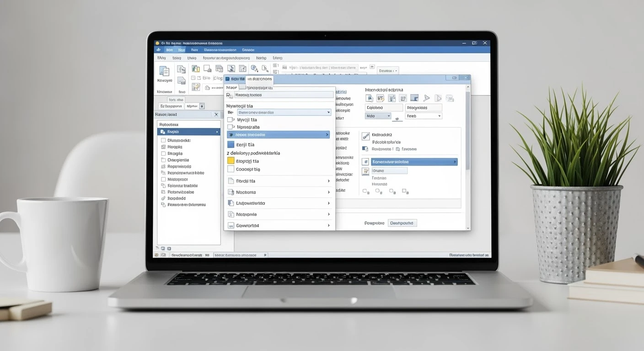Switch to the 'Rtaor' tab in popup
The height and width of the screenshot is (351, 644).
(x=231, y=87)
